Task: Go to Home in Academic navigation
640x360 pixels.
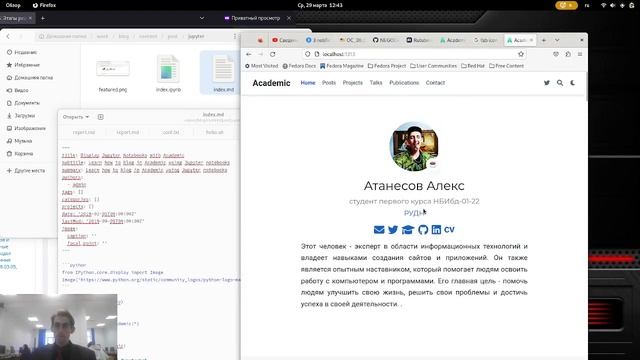Action: click(x=308, y=83)
